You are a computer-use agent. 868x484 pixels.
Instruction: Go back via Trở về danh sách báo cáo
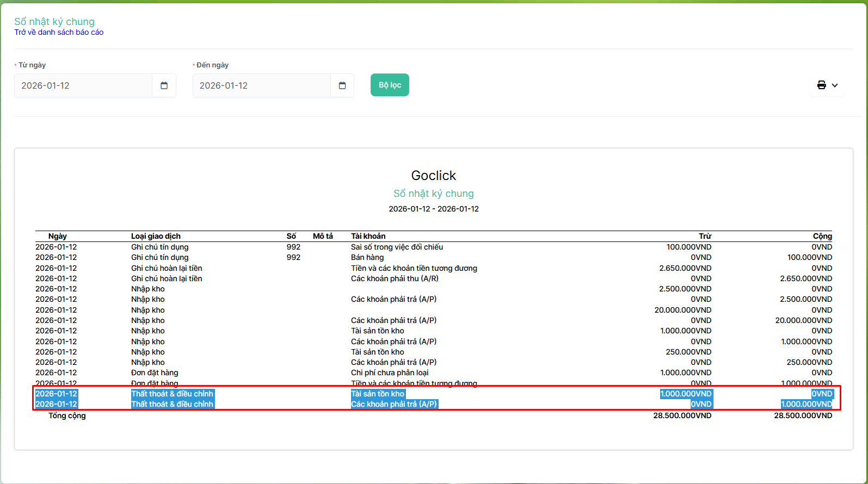coord(59,33)
